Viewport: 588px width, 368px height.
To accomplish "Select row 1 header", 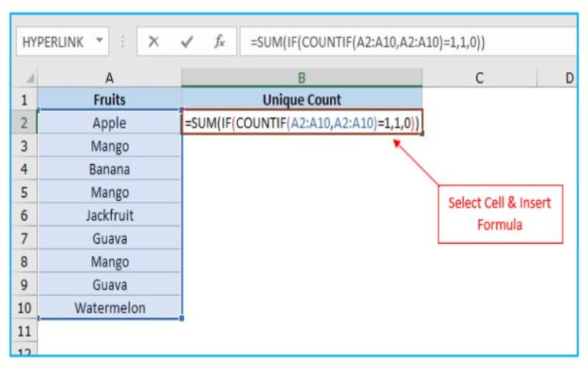I will (x=24, y=100).
